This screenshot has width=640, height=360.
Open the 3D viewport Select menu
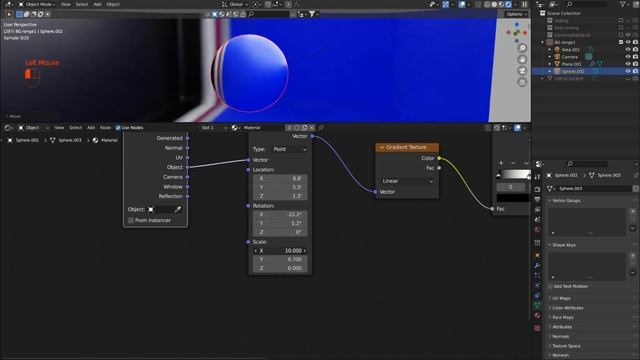[x=82, y=4]
